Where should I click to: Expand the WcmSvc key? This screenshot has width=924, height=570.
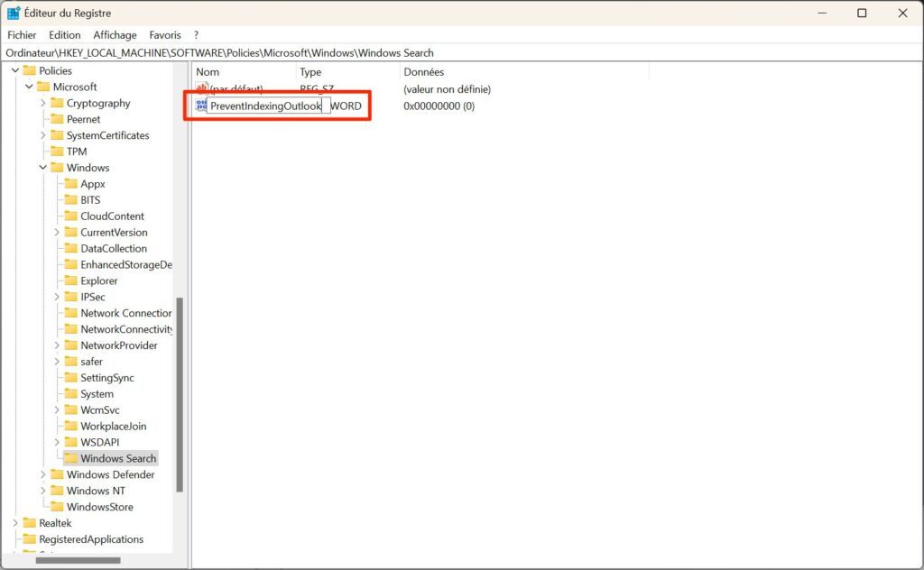(x=57, y=409)
